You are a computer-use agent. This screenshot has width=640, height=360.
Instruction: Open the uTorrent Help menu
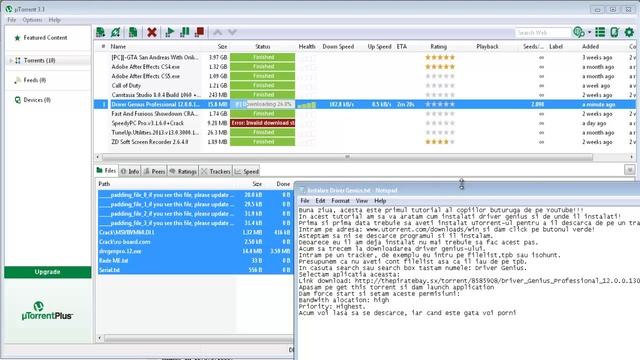[54, 20]
